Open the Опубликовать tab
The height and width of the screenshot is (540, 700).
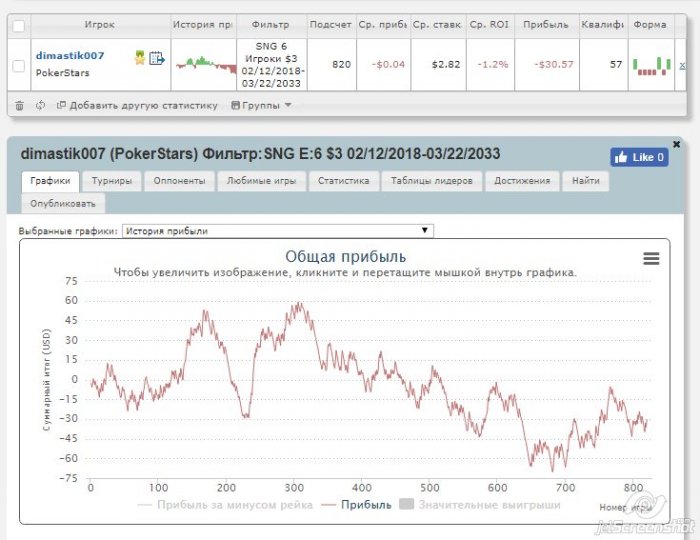click(x=63, y=204)
